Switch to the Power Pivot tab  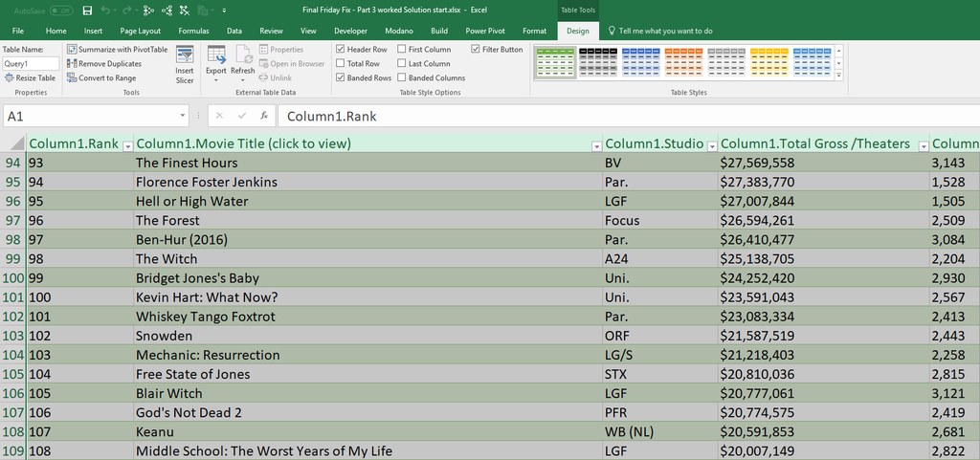[485, 31]
